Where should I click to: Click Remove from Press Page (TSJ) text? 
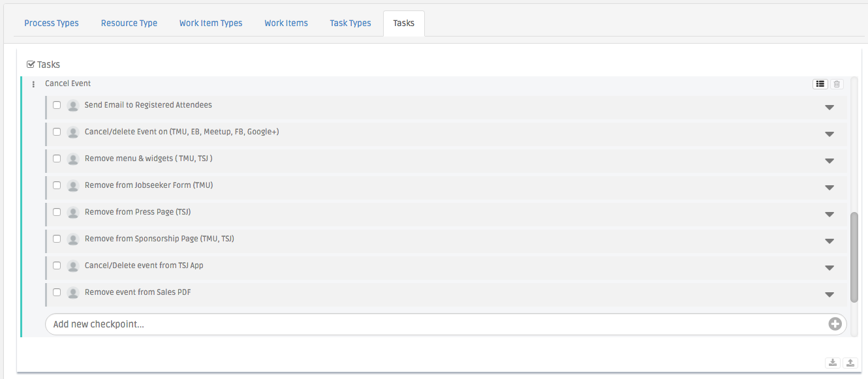[x=138, y=212]
